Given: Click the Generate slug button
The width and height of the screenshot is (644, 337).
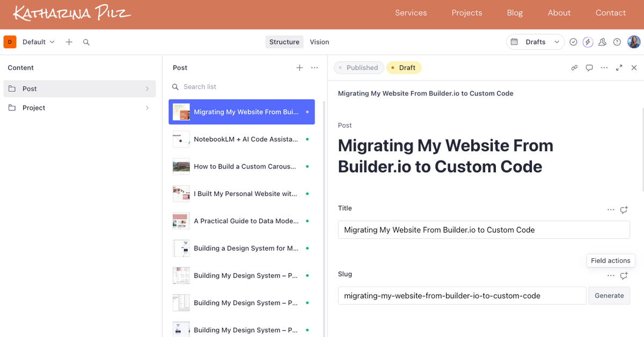Looking at the screenshot, I should [x=609, y=296].
